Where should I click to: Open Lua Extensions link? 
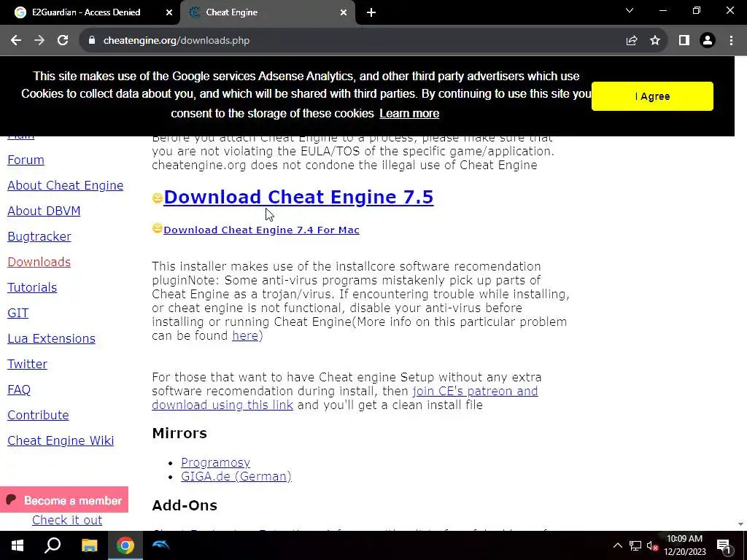pos(52,338)
